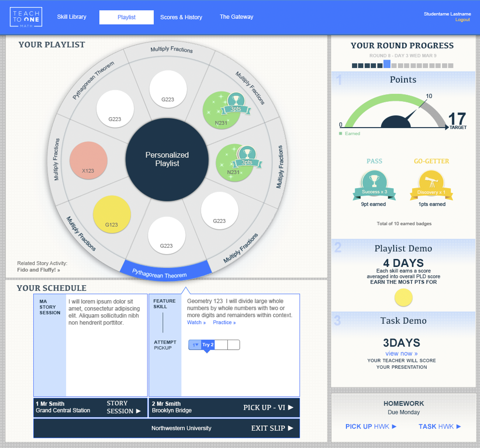Click the PICK UP - VI button

click(x=268, y=408)
